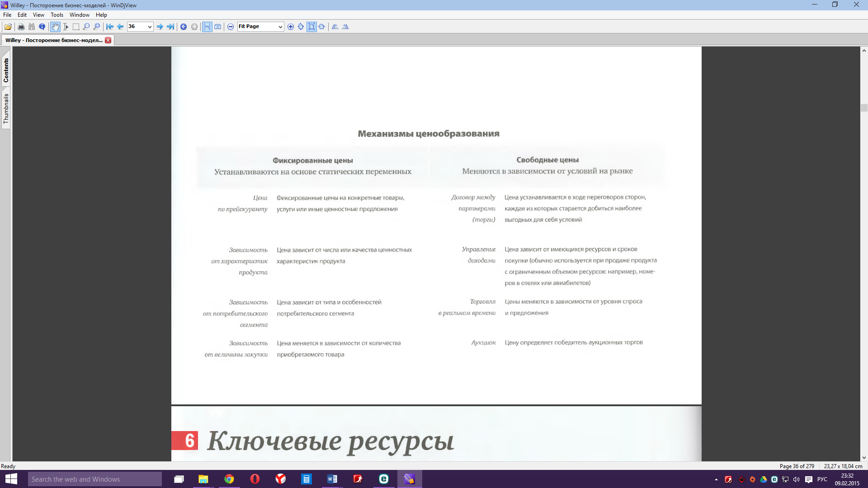Launch Yandex browser from the taskbar

(281, 479)
